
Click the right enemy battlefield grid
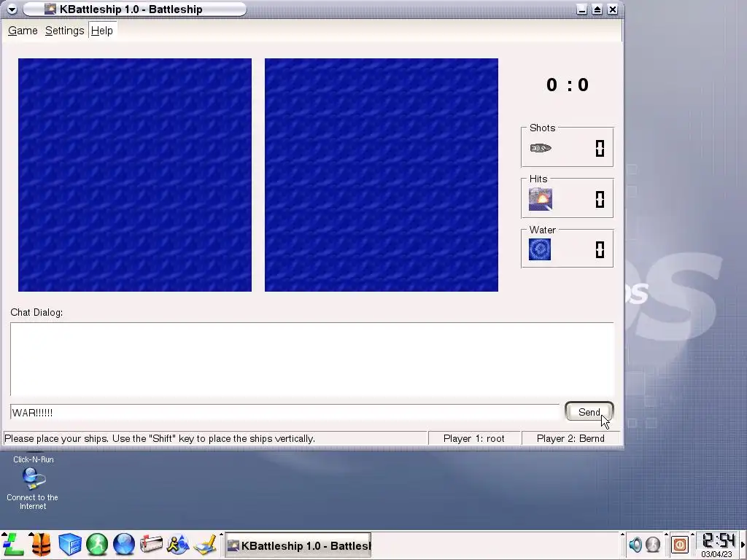point(381,175)
